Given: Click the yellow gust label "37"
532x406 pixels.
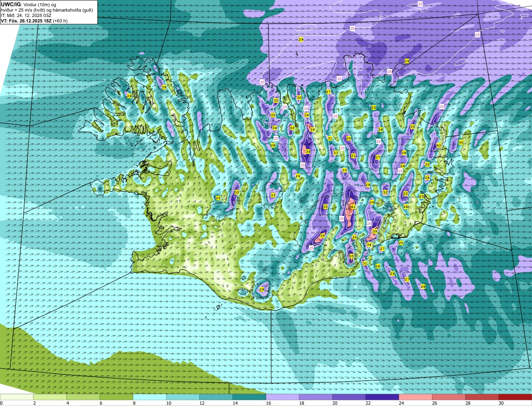Looking at the screenshot, I should (378, 158).
